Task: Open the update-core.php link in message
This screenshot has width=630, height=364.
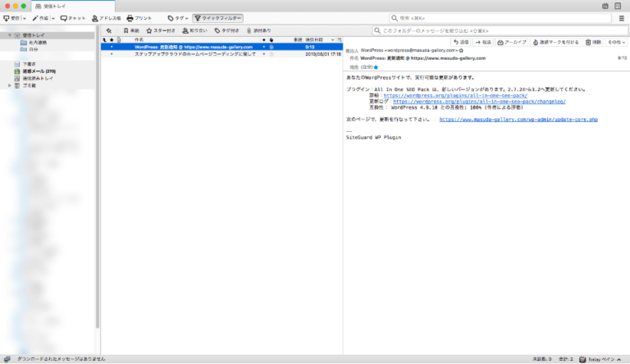Action: (x=518, y=119)
